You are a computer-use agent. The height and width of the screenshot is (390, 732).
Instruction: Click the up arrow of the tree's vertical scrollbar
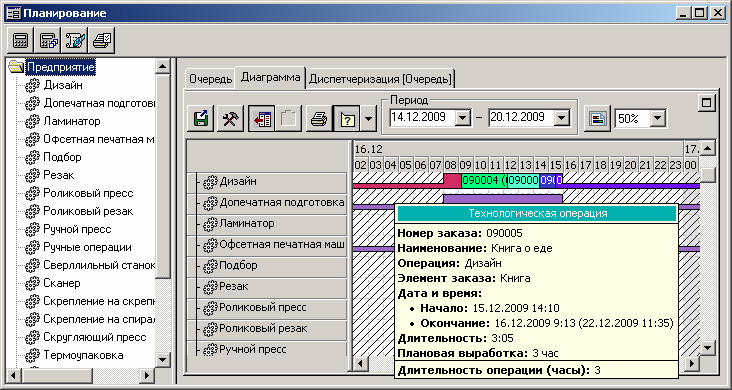pos(162,66)
